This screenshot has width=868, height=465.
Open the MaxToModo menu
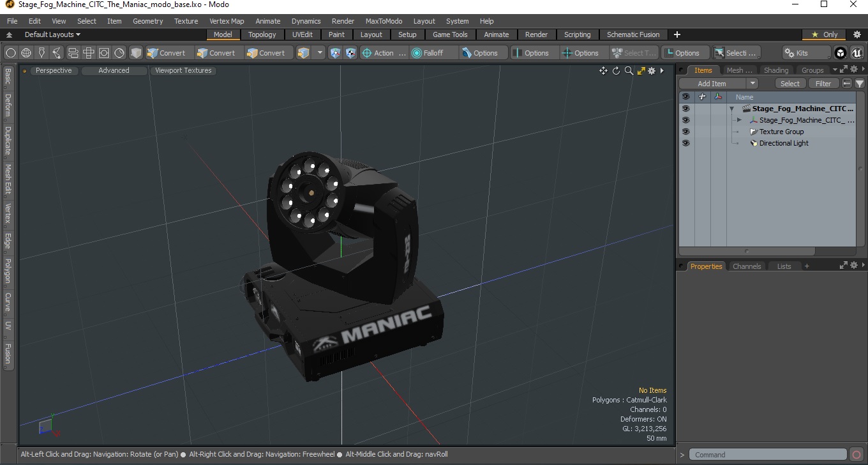(x=384, y=21)
